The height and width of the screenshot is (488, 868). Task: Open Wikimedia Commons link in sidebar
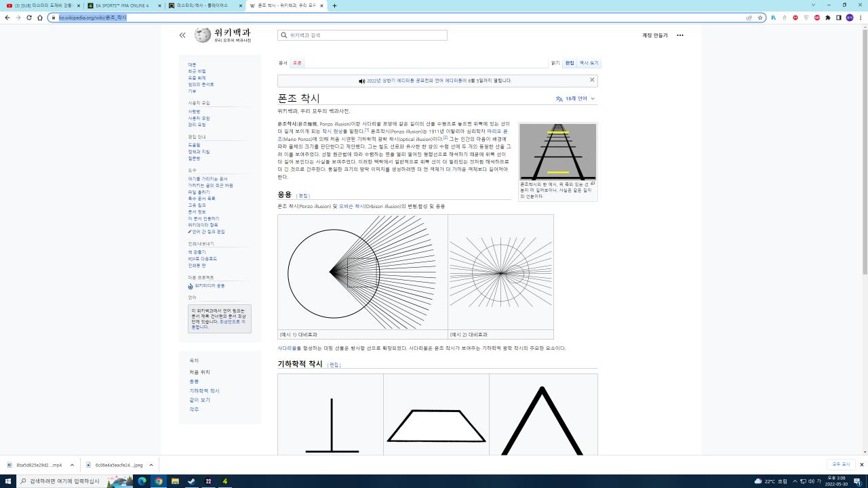click(x=210, y=286)
